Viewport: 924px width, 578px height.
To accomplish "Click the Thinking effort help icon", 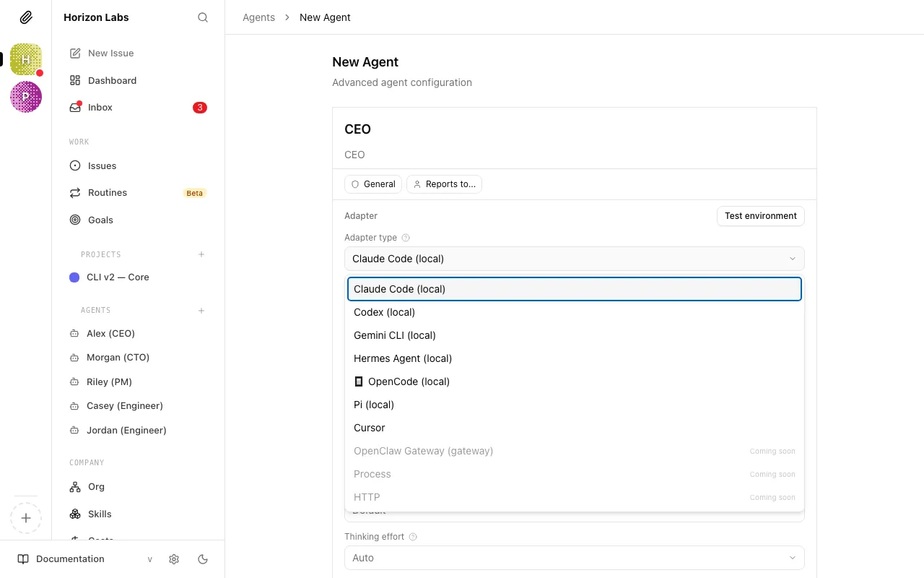I will 413,537.
